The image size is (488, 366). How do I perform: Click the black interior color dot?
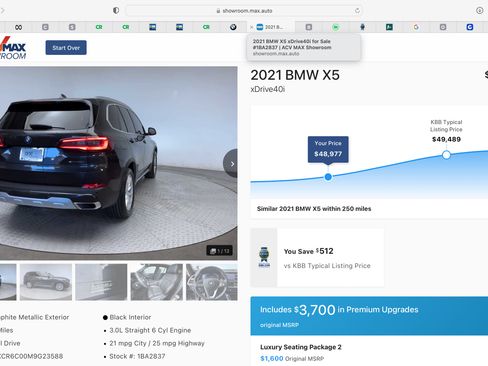click(105, 317)
